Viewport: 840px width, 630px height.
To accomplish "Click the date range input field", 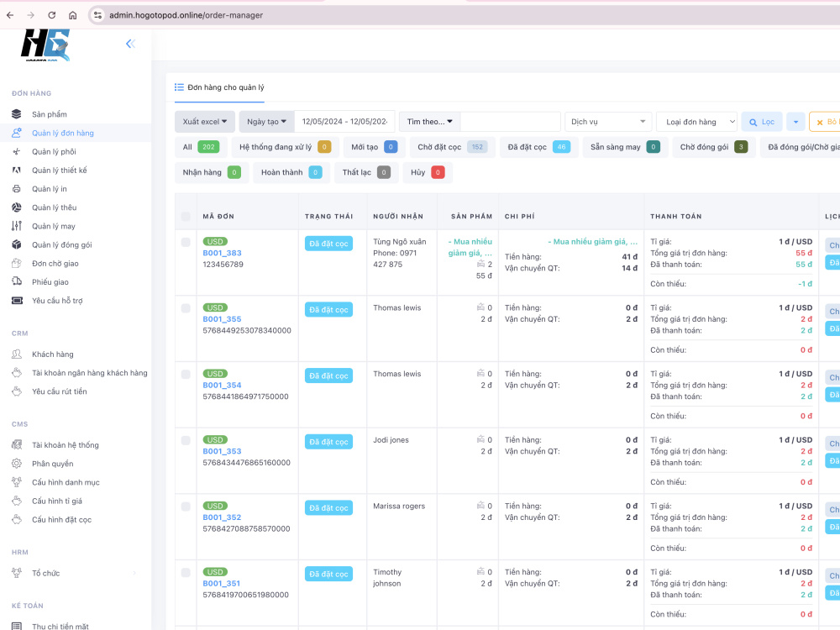I will [344, 122].
